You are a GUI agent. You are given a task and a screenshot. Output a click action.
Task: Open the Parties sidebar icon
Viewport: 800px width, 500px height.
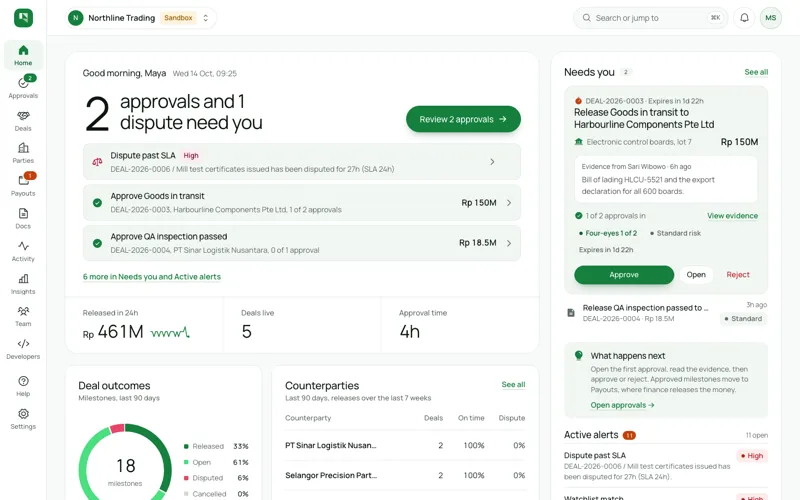(x=23, y=148)
